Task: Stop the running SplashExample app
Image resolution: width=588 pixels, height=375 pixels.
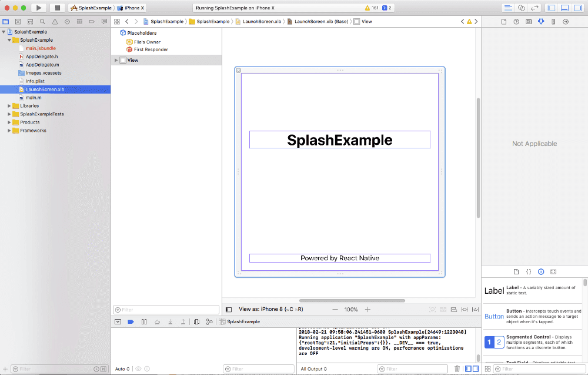Action: click(58, 8)
